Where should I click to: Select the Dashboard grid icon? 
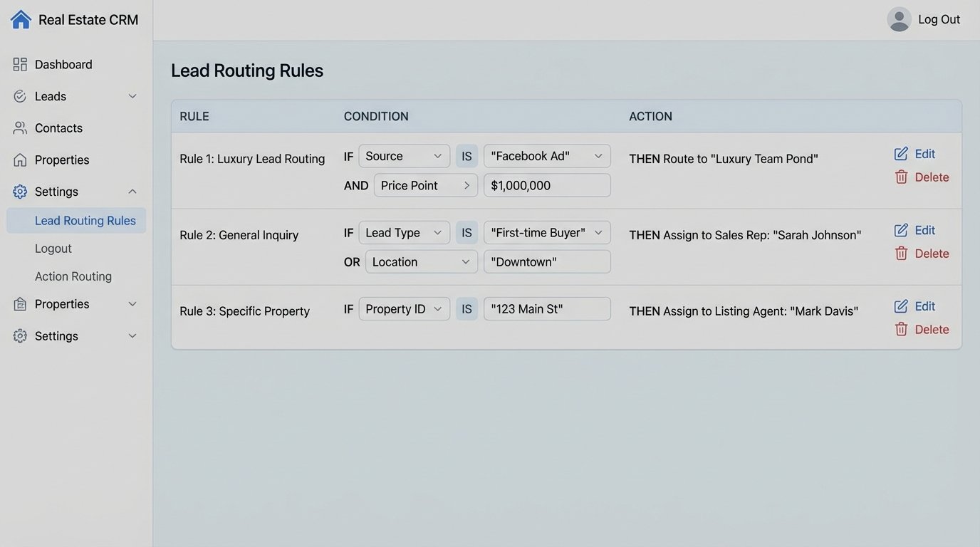19,63
